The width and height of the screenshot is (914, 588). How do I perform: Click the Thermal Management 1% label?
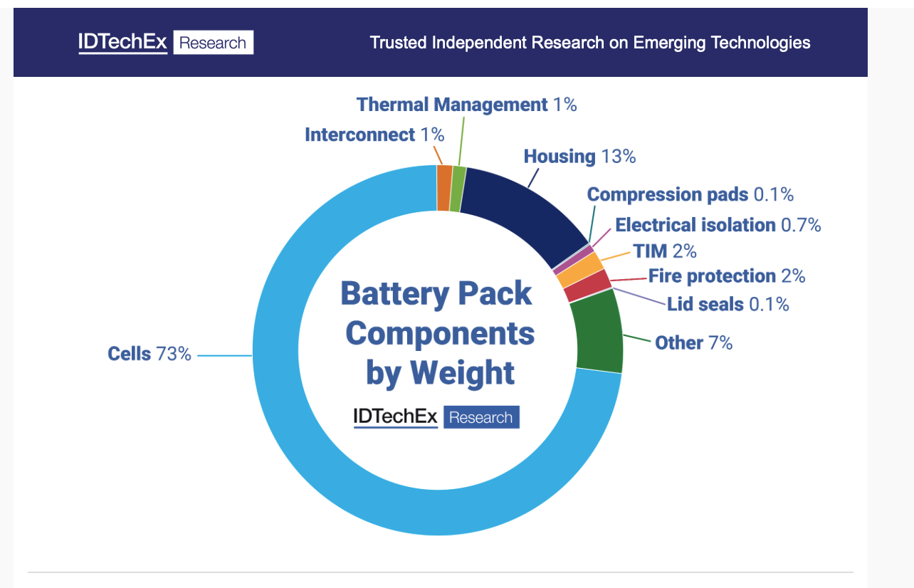click(466, 105)
